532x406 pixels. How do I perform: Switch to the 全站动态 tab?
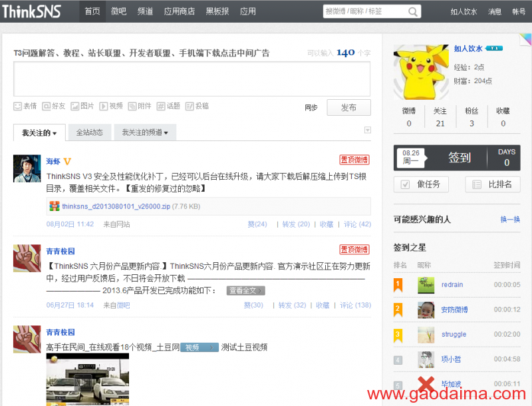[90, 132]
